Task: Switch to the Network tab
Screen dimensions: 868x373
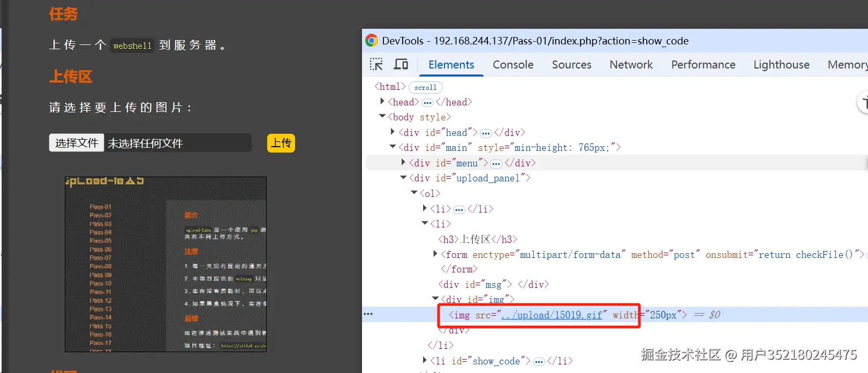Action: 631,65
